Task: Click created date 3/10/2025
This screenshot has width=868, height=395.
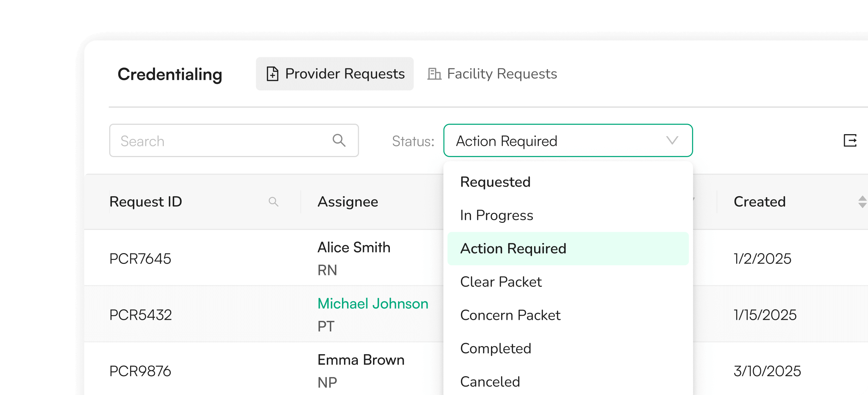Action: point(767,371)
